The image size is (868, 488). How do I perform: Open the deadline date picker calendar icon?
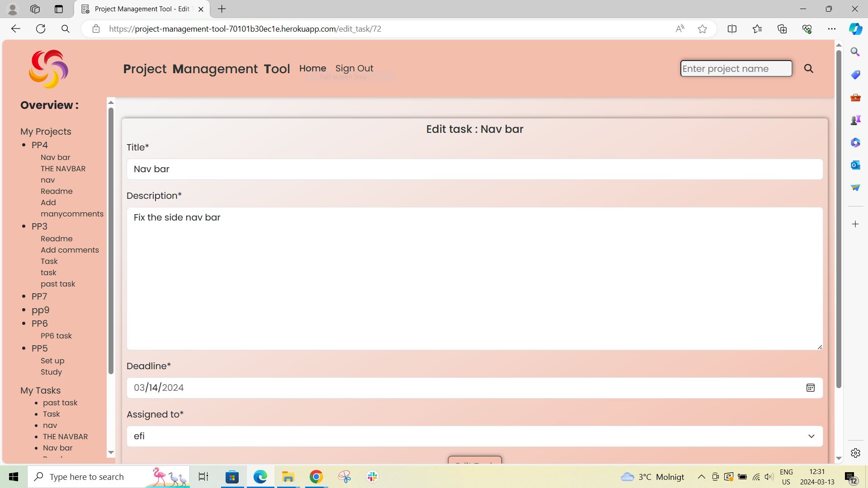(x=810, y=388)
